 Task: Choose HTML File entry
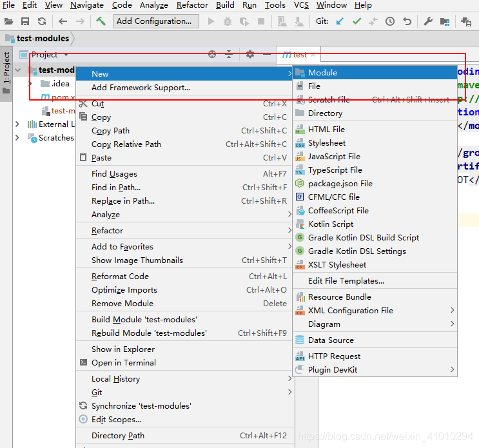pyautogui.click(x=375, y=130)
